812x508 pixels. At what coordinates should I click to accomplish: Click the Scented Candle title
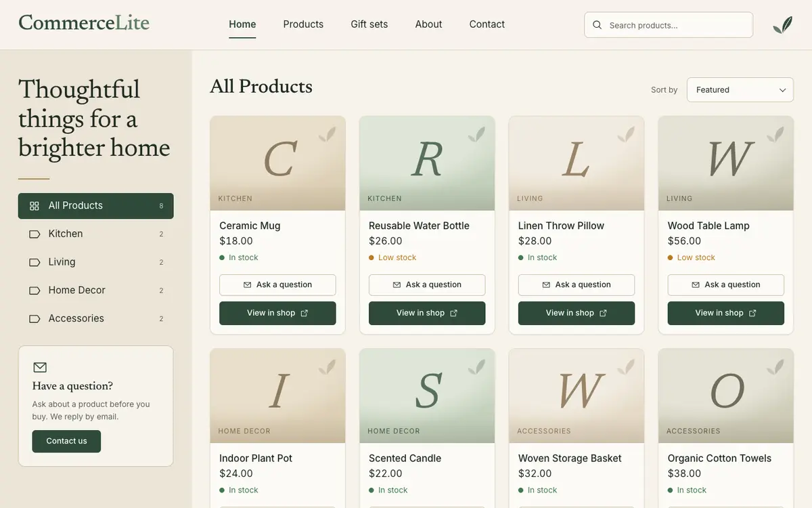click(x=405, y=459)
